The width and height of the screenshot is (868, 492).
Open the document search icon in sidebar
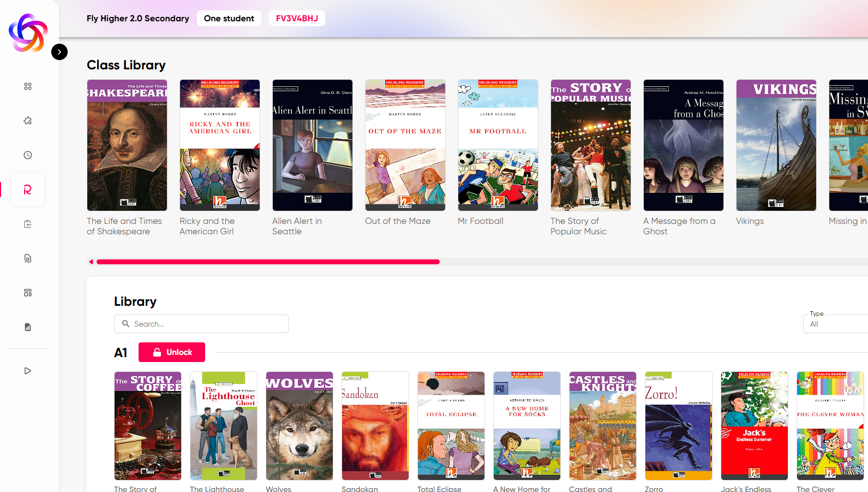pyautogui.click(x=28, y=258)
